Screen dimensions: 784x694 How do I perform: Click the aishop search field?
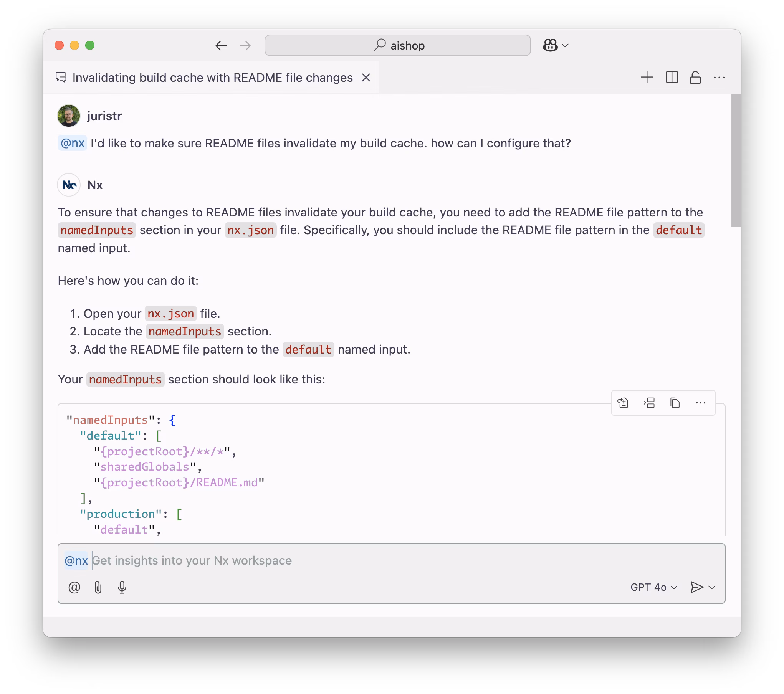[x=397, y=45]
